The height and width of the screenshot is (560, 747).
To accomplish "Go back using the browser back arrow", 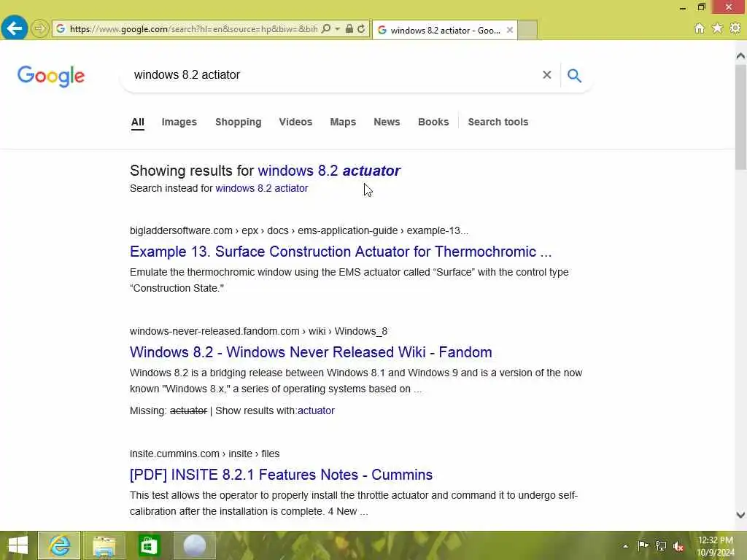I will pyautogui.click(x=15, y=28).
